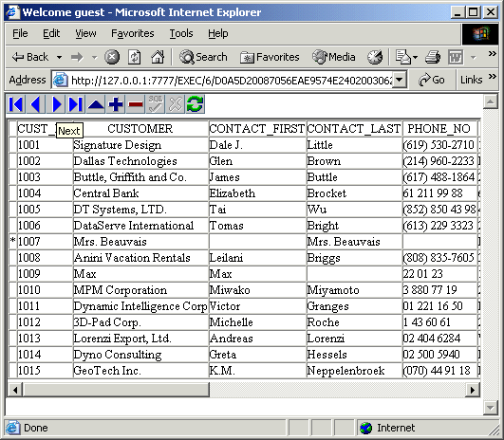Expand more toolbar buttons chevron
504x440 pixels.
tap(492, 53)
